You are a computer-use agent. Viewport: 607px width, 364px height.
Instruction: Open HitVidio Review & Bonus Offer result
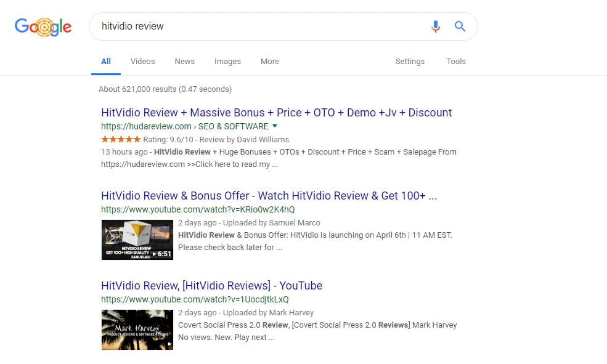click(269, 196)
